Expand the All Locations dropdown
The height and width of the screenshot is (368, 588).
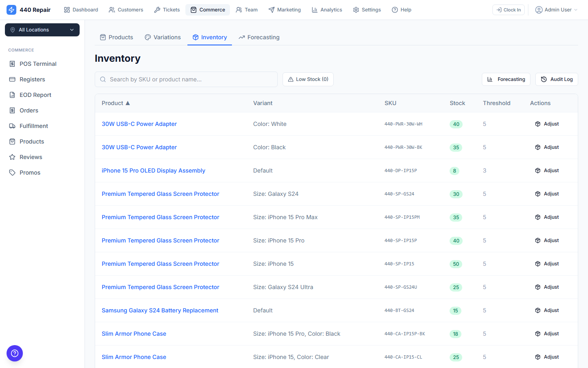click(x=42, y=29)
